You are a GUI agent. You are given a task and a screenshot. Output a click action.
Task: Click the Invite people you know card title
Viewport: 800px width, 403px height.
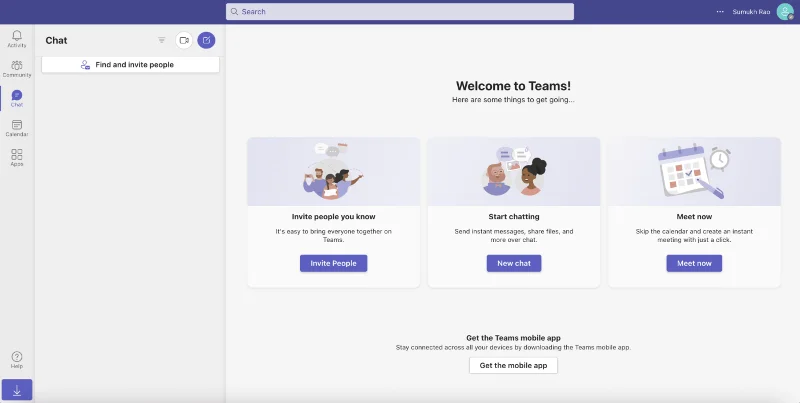(334, 216)
